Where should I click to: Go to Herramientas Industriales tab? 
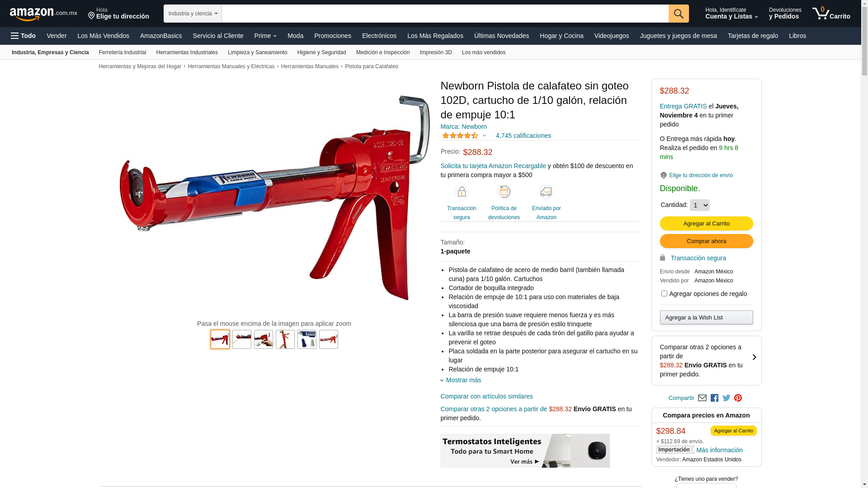187,52
